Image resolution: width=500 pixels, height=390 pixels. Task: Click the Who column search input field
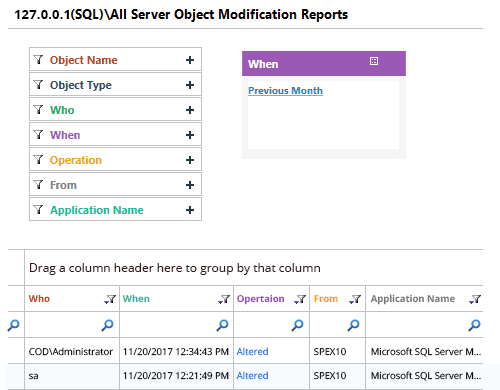pos(63,325)
